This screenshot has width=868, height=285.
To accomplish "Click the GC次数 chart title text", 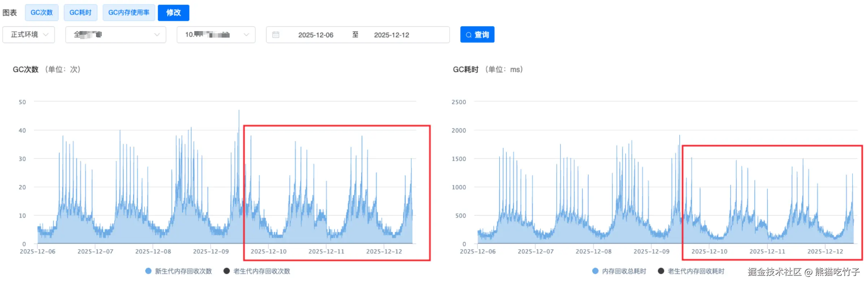I will [26, 69].
